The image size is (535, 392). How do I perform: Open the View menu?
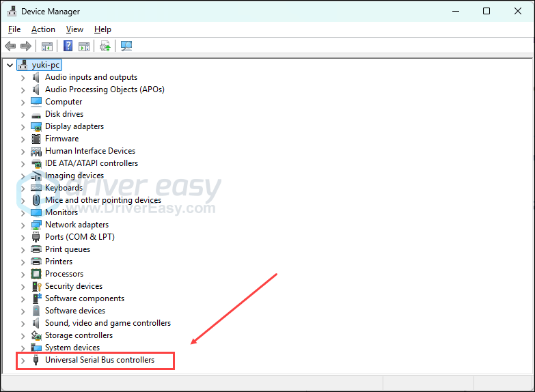point(74,29)
